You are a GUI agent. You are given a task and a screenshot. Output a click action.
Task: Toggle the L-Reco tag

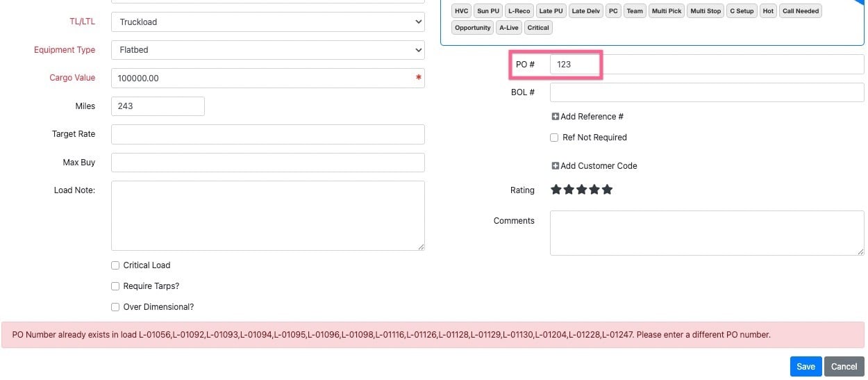pos(519,11)
